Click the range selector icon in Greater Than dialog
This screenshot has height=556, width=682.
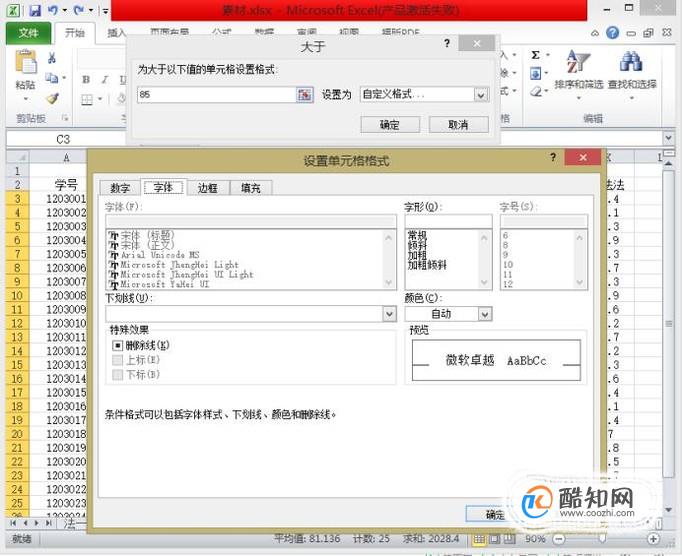click(304, 94)
